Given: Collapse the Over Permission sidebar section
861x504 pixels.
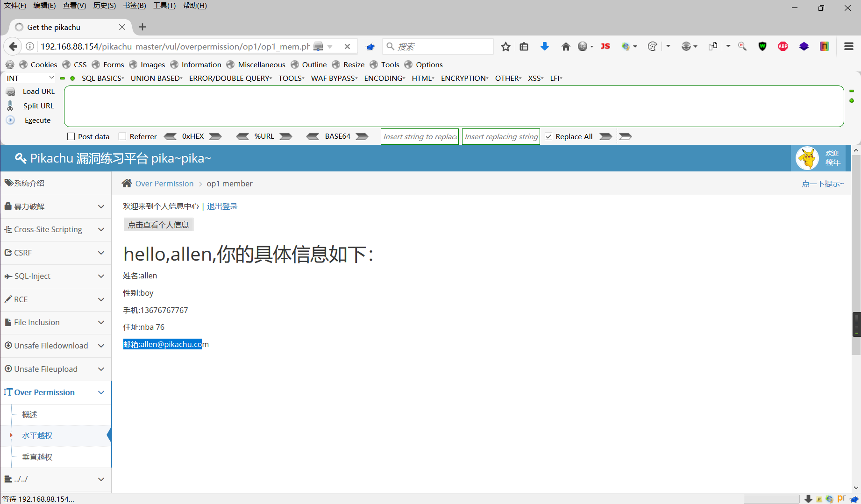Looking at the screenshot, I should click(101, 392).
